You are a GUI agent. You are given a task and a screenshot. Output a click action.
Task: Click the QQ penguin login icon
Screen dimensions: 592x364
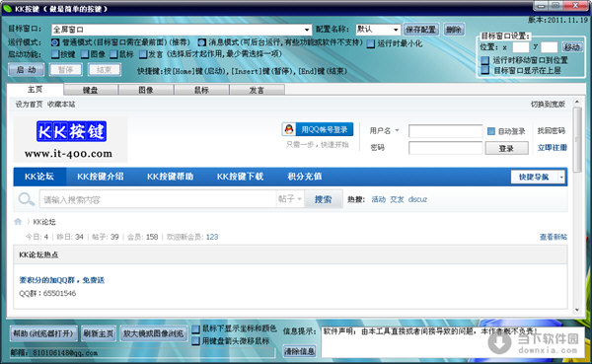click(x=289, y=129)
